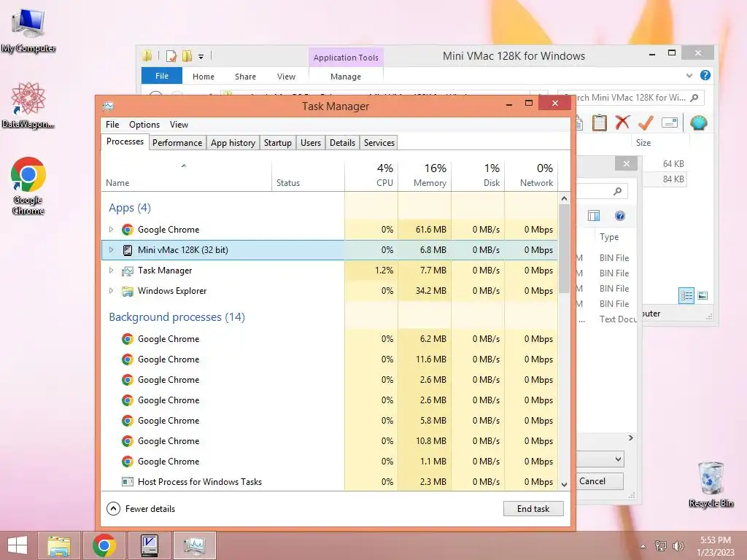Open Explorer Manage ribbon tab

pyautogui.click(x=346, y=76)
